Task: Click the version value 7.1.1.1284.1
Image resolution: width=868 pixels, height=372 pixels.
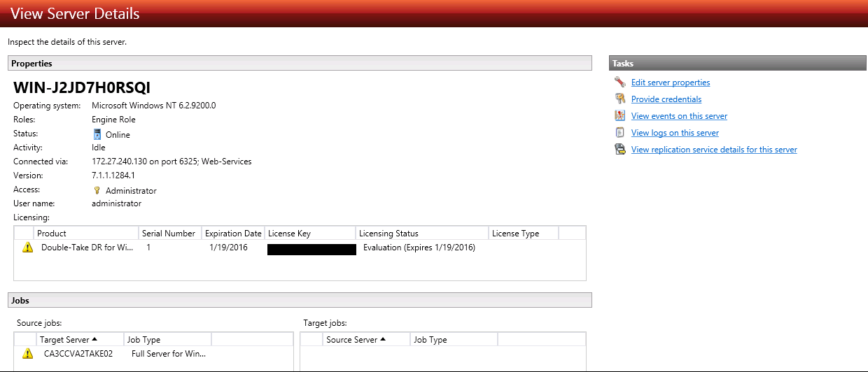Action: pyautogui.click(x=113, y=176)
